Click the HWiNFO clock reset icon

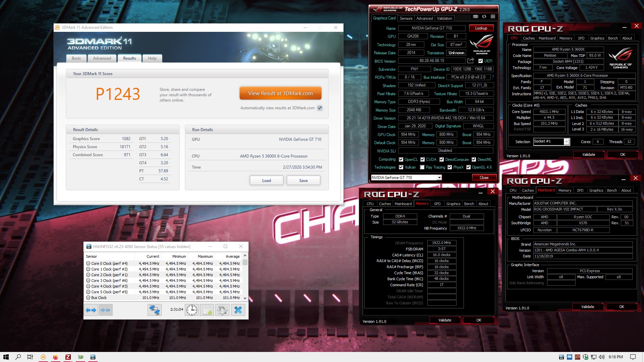point(192,310)
